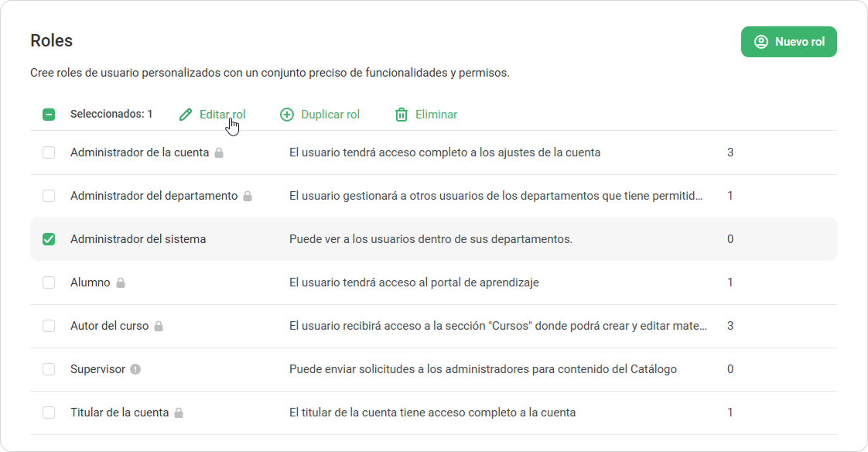Click the Administrador del departamento description text
The height and width of the screenshot is (452, 868).
click(x=496, y=196)
